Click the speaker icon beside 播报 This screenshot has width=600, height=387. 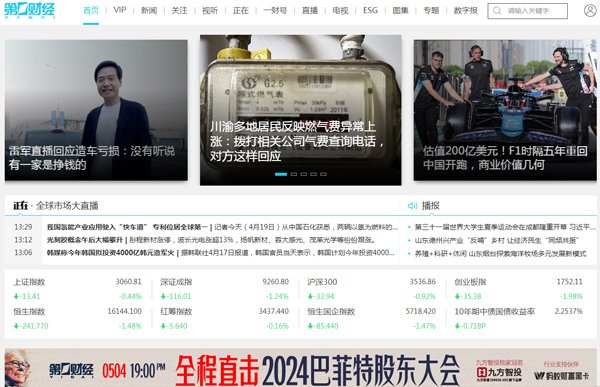click(412, 206)
